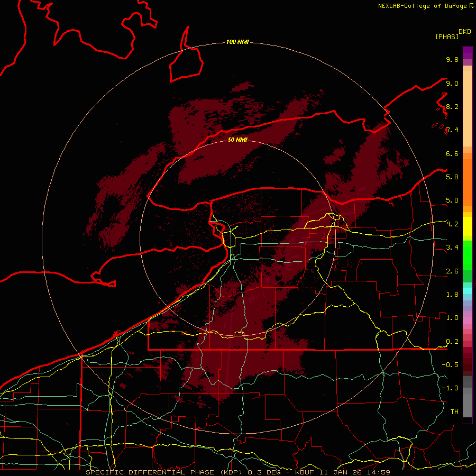The width and height of the screenshot is (476, 476).
Task: Pick the purple top segment of color bar
Action: click(467, 53)
